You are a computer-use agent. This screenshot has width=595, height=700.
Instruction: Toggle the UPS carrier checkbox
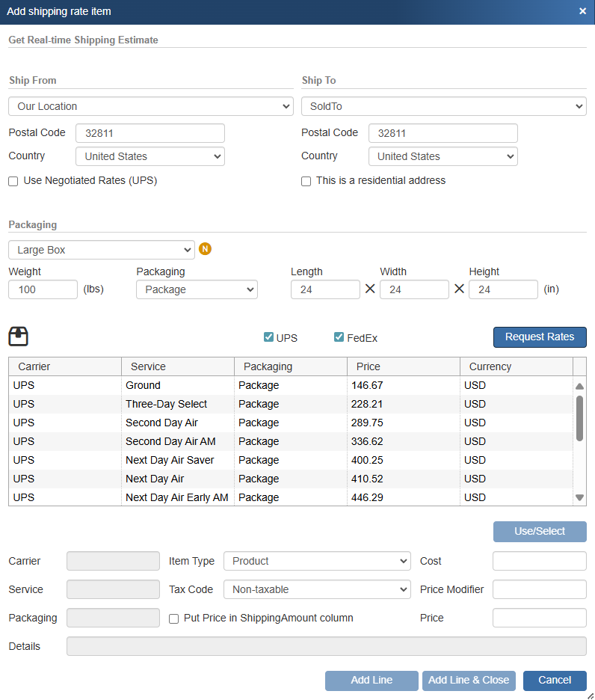pyautogui.click(x=269, y=337)
